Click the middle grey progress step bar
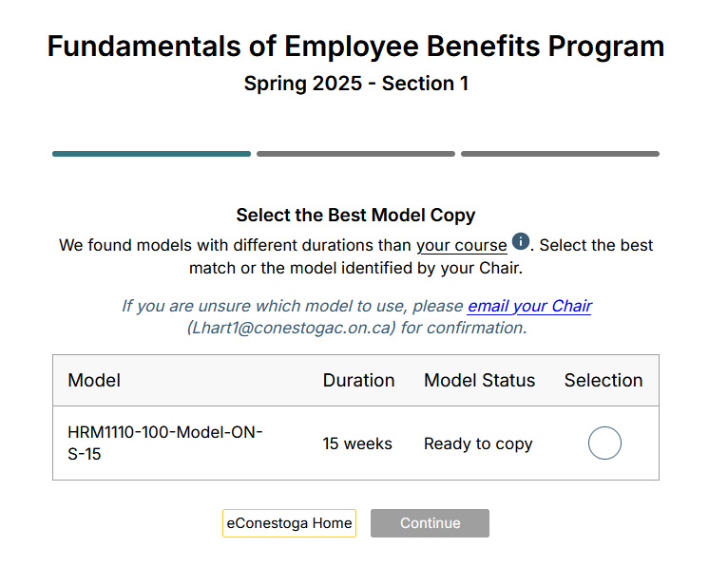 click(355, 154)
